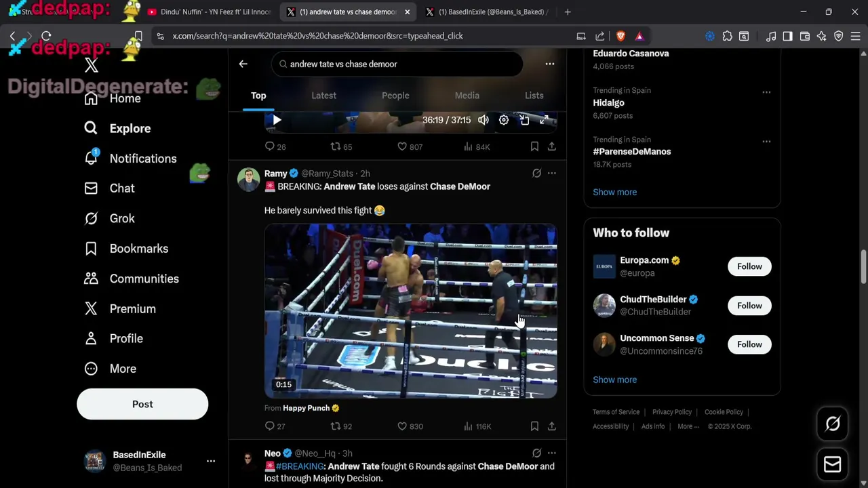Open Chat from the sidebar
Screen dimensions: 868x488
109,188
